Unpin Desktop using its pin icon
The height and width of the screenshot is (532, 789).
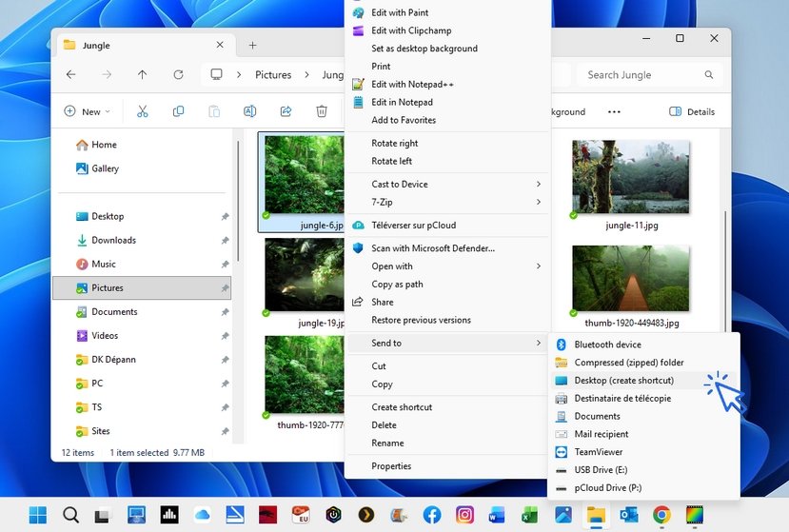pyautogui.click(x=225, y=217)
